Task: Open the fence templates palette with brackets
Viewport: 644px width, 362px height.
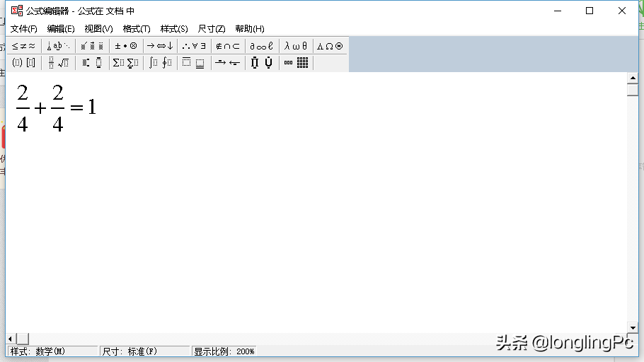Action: click(x=23, y=63)
